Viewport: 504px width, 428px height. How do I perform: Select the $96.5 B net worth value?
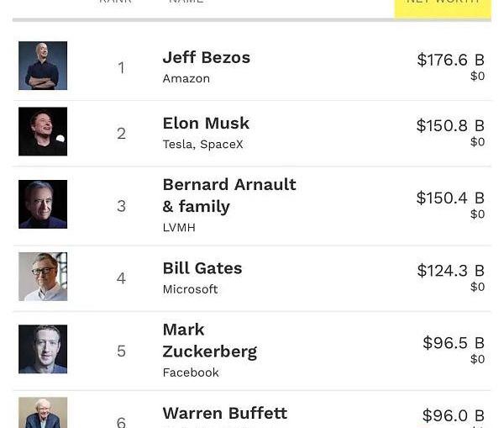[x=454, y=342]
